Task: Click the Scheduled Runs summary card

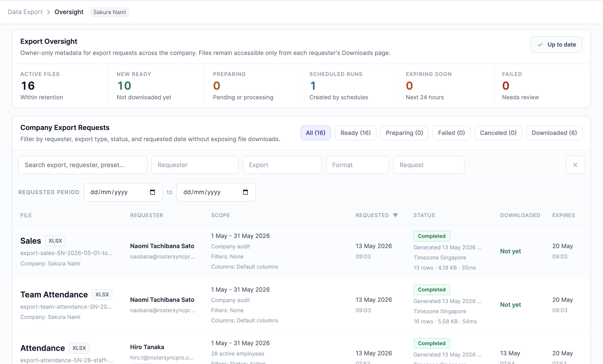Action: click(x=349, y=86)
